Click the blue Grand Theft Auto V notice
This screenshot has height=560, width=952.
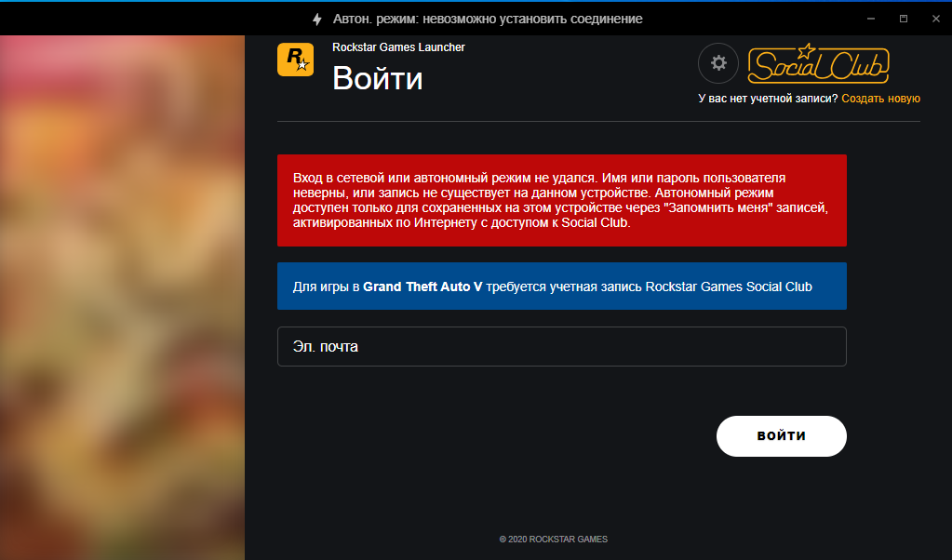pos(561,286)
